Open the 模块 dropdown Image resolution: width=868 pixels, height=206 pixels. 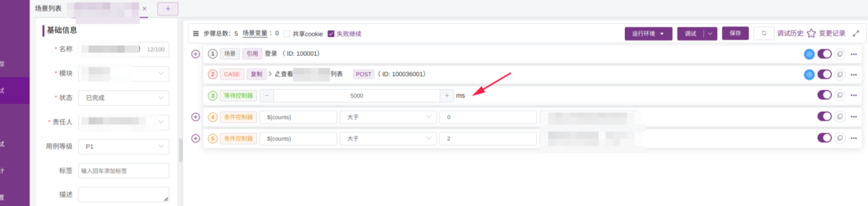[x=124, y=74]
